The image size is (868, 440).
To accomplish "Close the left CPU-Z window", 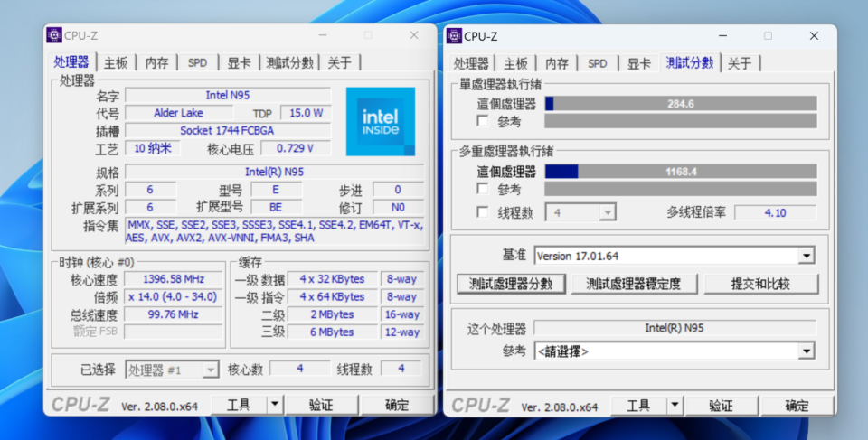I will click(x=414, y=35).
